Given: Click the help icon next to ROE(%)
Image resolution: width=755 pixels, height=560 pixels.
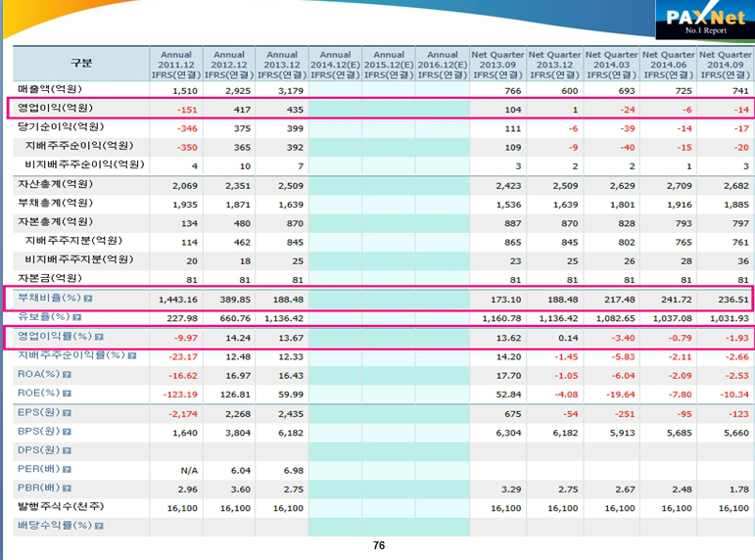Looking at the screenshot, I should point(69,393).
